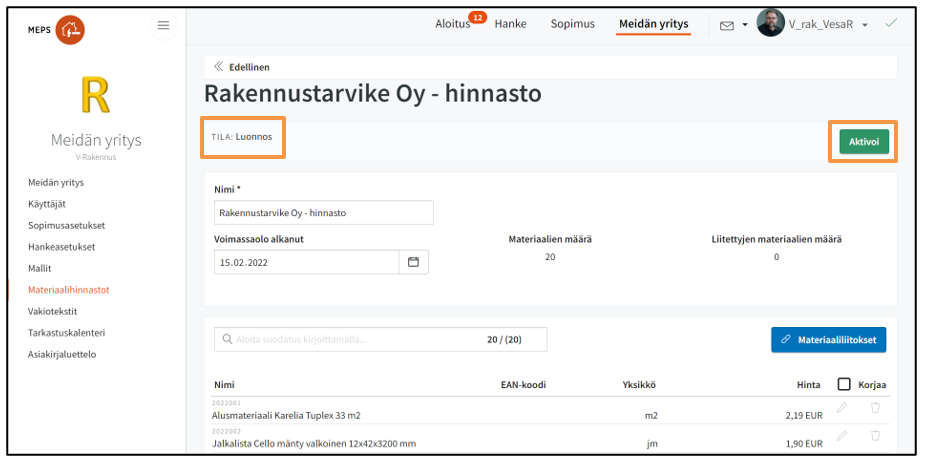Screen dimensions: 925x463
Task: Click the 2,19 EUR price cell
Action: point(803,415)
